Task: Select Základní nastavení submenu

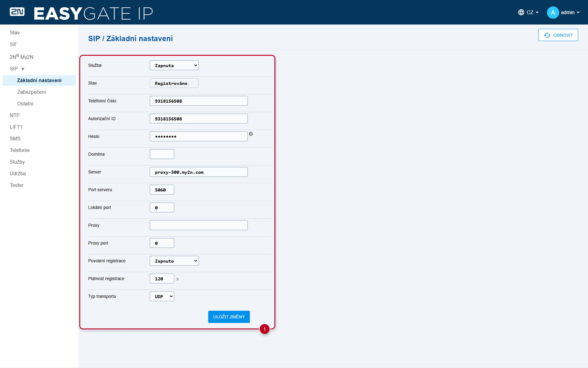Action: click(39, 80)
